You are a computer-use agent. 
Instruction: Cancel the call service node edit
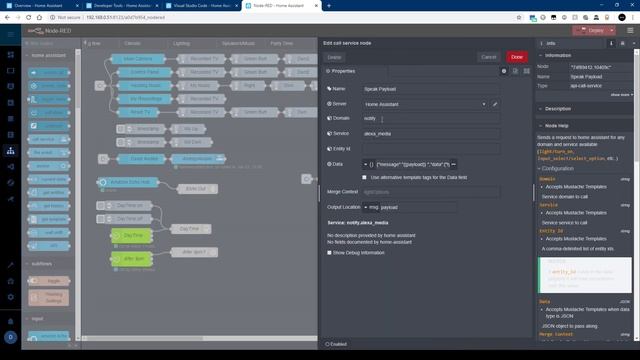click(488, 57)
